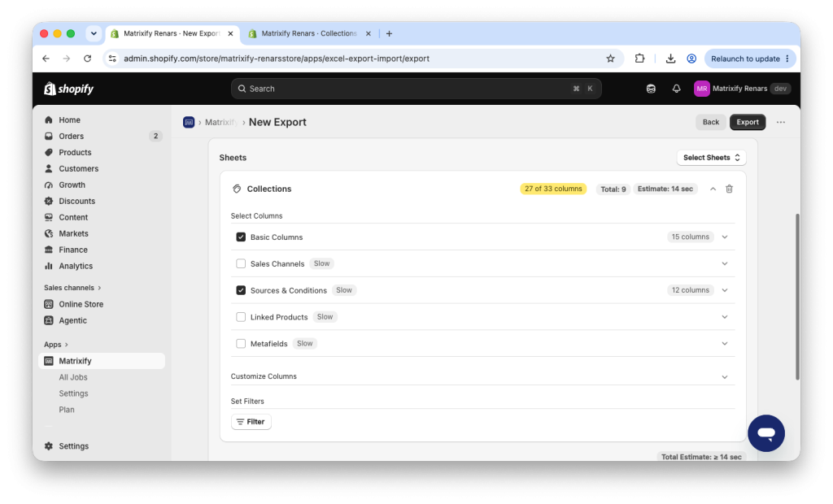
Task: Click Relaunch to update button
Action: [x=749, y=59]
